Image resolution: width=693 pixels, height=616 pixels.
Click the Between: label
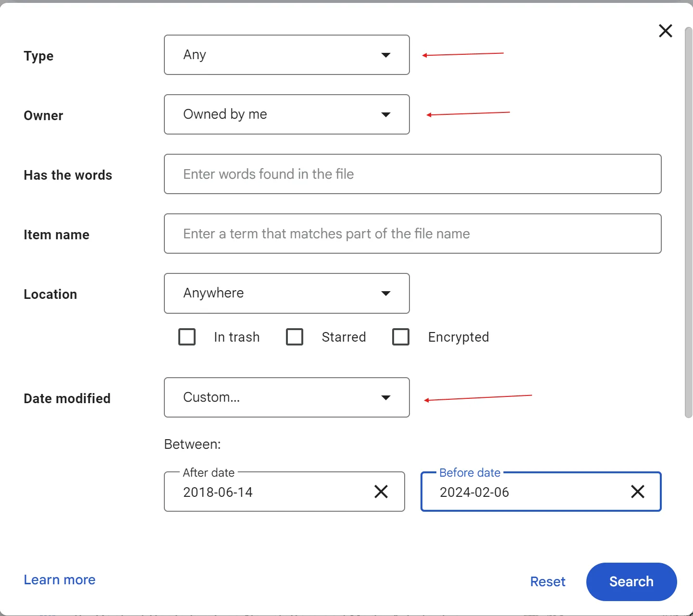192,444
